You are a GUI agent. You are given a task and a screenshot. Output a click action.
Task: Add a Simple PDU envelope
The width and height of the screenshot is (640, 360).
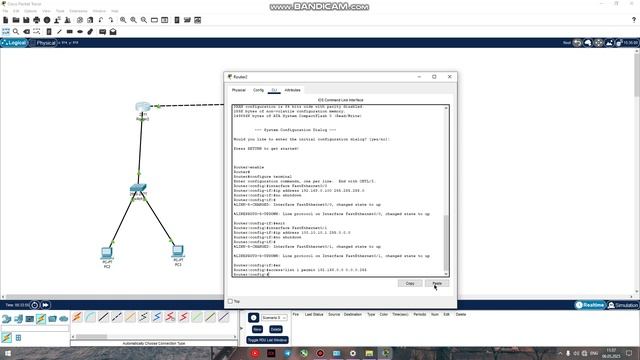coord(102,31)
